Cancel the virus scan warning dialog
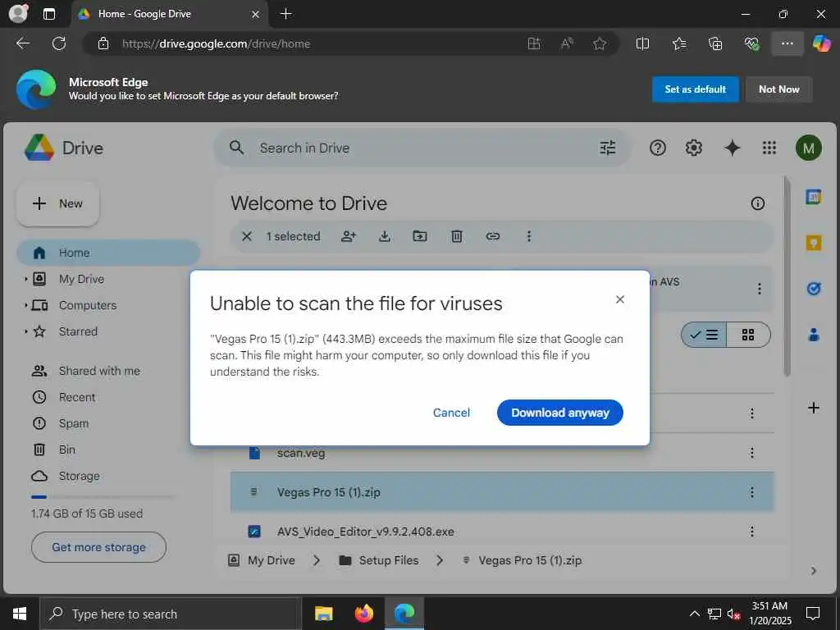Viewport: 840px width, 630px height. pyautogui.click(x=451, y=413)
